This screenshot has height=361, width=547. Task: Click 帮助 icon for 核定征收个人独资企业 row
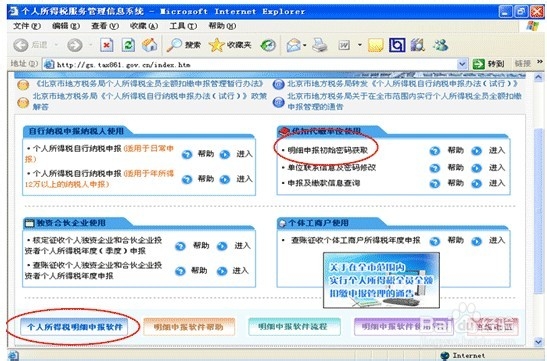pos(180,247)
